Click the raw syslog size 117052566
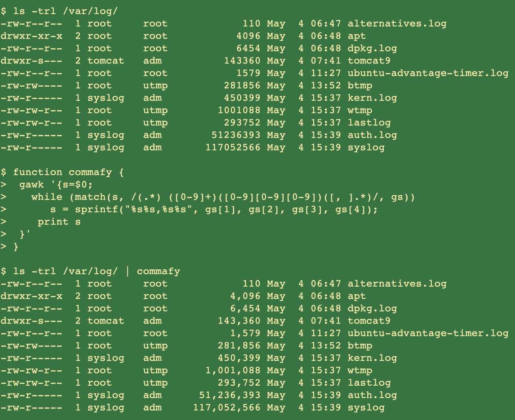This screenshot has width=515, height=420. click(233, 147)
